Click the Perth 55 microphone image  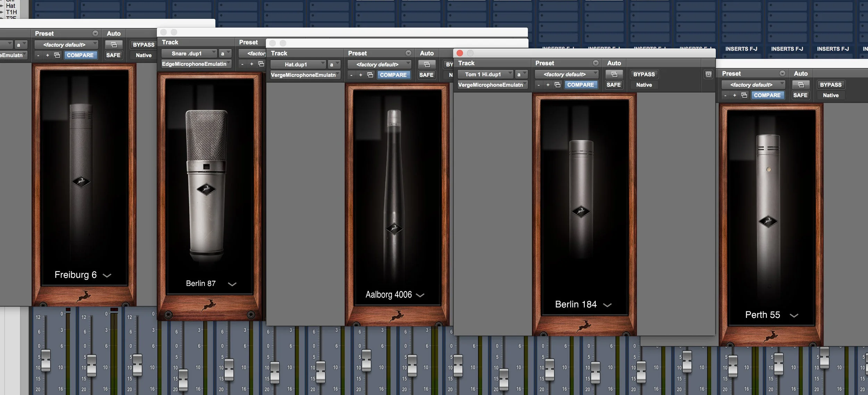(768, 215)
